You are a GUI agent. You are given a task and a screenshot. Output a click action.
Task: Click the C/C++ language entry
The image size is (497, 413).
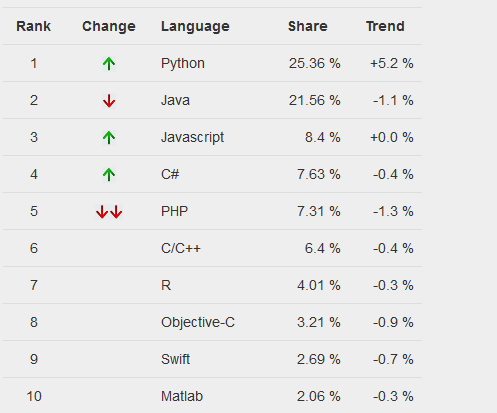click(x=181, y=248)
